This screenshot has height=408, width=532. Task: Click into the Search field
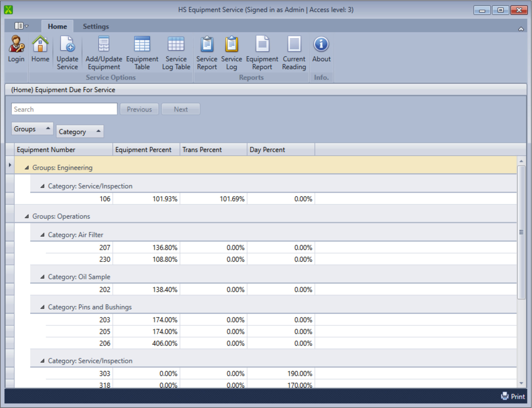pos(64,109)
